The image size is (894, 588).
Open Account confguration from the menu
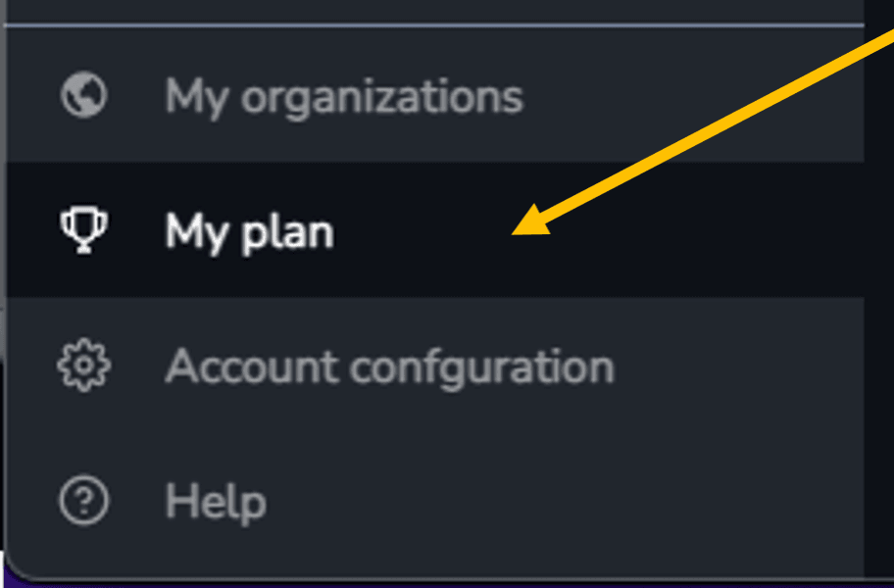tap(435, 365)
